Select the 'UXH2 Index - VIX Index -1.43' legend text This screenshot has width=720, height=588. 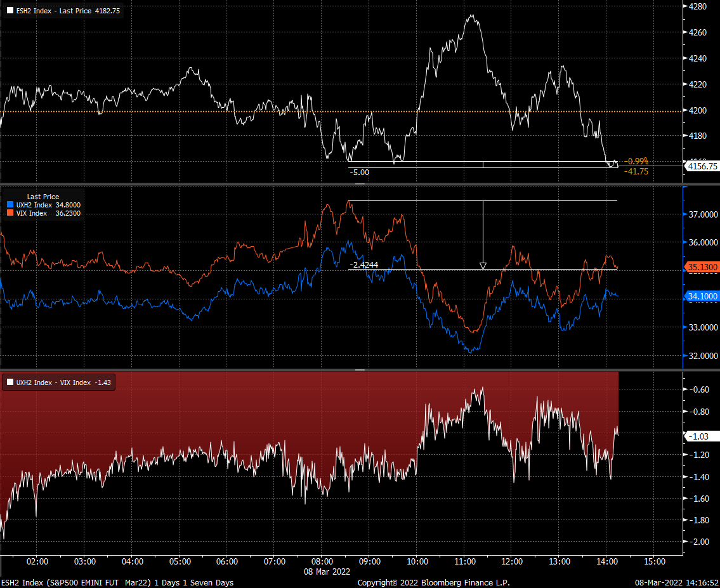[x=63, y=382]
